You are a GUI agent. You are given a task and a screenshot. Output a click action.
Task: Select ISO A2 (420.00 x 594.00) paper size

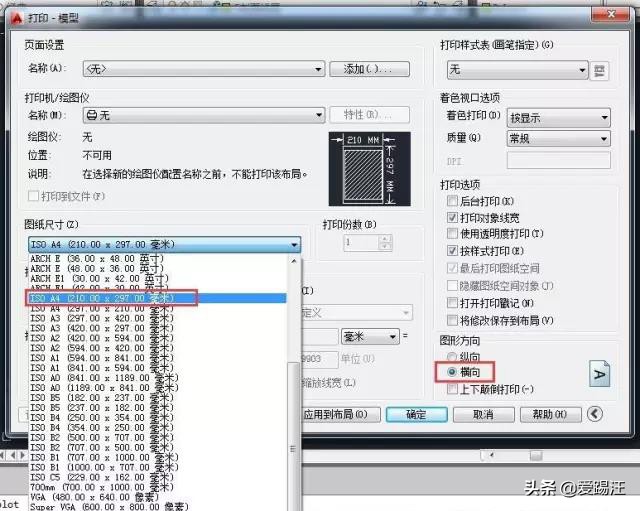(158, 338)
